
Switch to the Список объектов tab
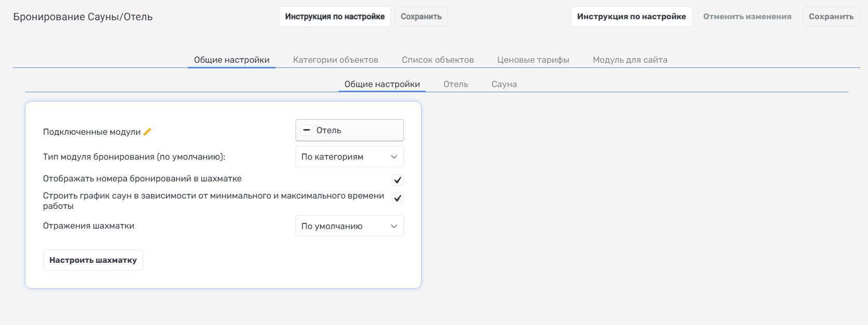pos(438,60)
